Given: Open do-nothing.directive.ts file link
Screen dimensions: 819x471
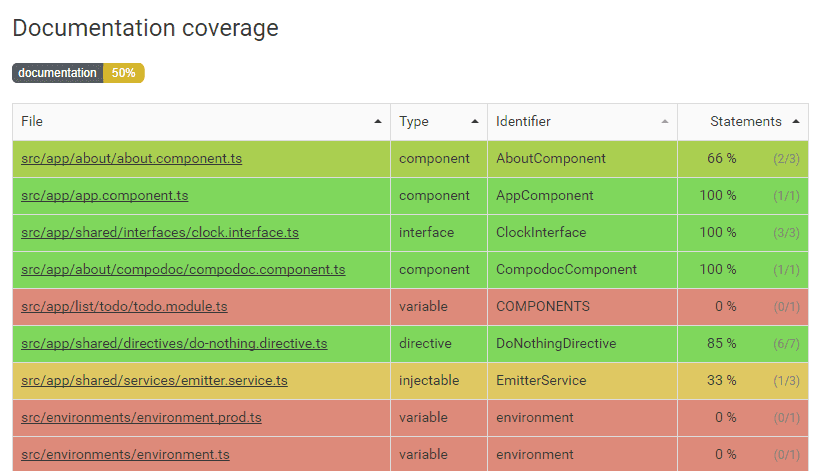Looking at the screenshot, I should tap(174, 344).
